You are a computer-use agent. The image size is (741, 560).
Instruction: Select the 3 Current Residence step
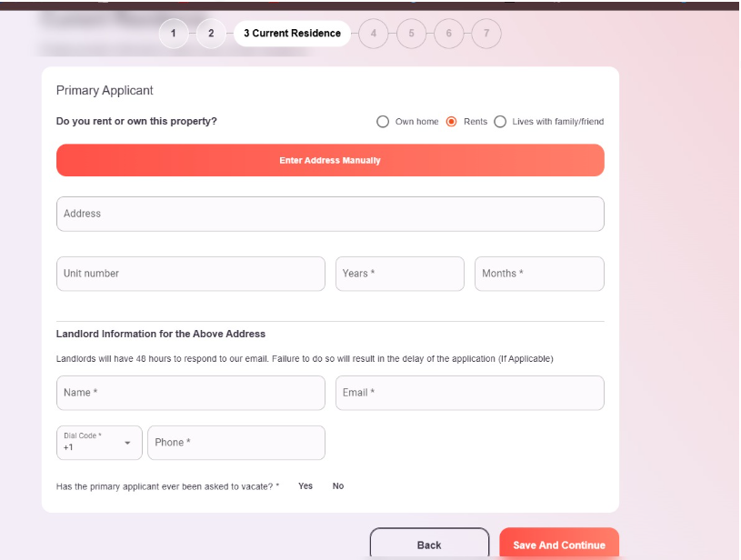pos(292,34)
